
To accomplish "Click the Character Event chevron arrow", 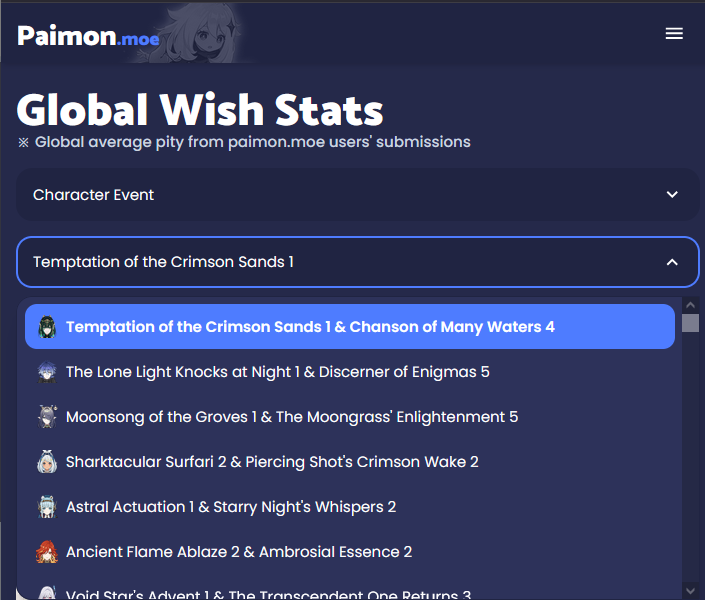I will tap(672, 195).
